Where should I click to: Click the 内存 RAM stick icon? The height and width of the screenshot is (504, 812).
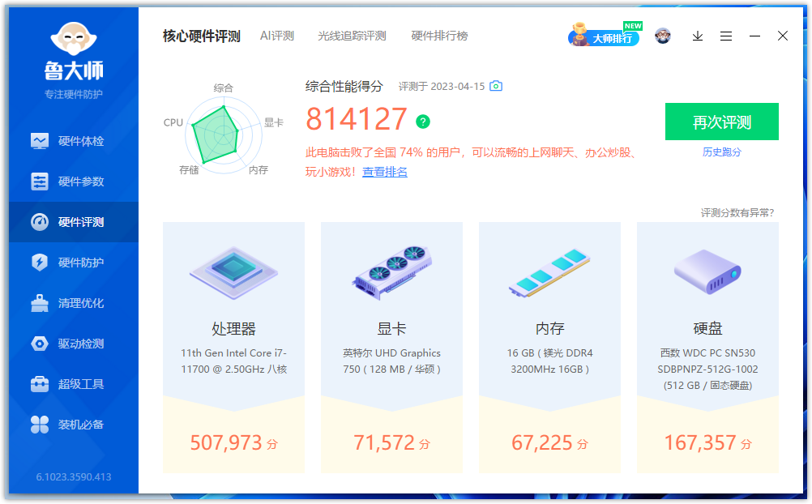coord(549,273)
